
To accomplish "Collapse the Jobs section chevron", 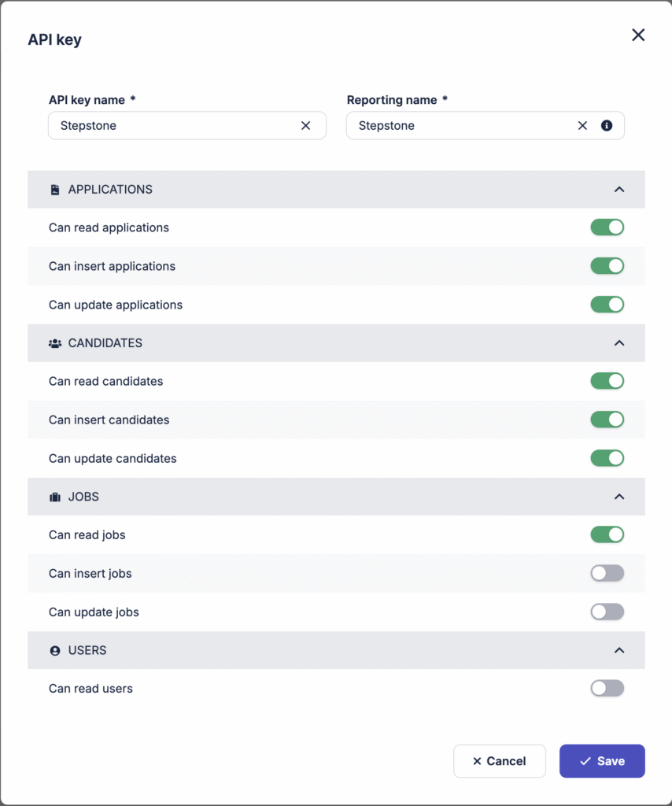I will tap(619, 497).
